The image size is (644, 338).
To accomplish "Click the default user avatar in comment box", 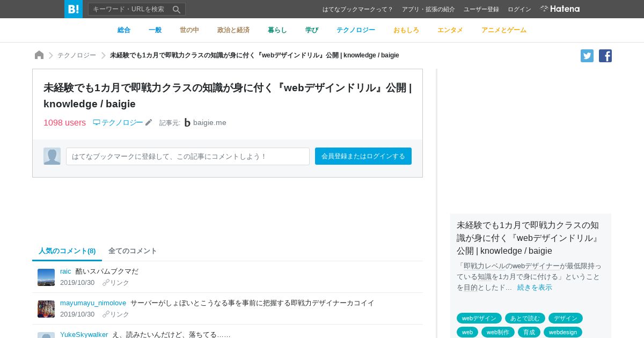I will pos(52,156).
